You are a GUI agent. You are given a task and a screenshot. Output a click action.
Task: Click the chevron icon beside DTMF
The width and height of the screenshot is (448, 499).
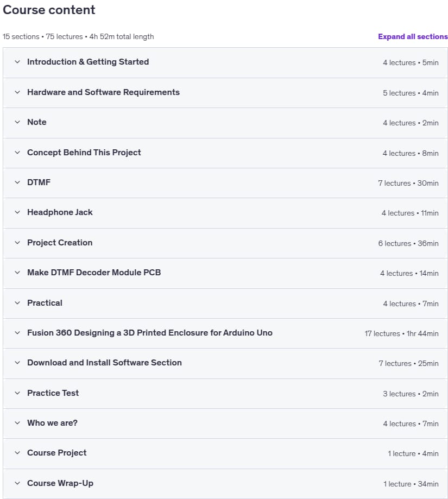point(17,182)
